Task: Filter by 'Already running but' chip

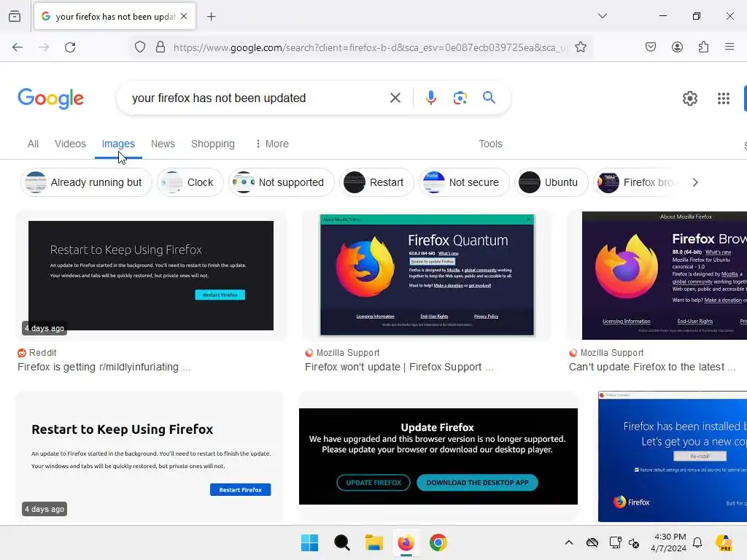Action: tap(86, 182)
